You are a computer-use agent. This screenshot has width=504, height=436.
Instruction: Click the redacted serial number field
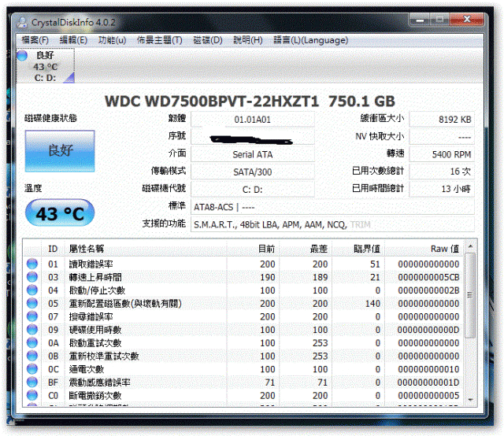253,137
